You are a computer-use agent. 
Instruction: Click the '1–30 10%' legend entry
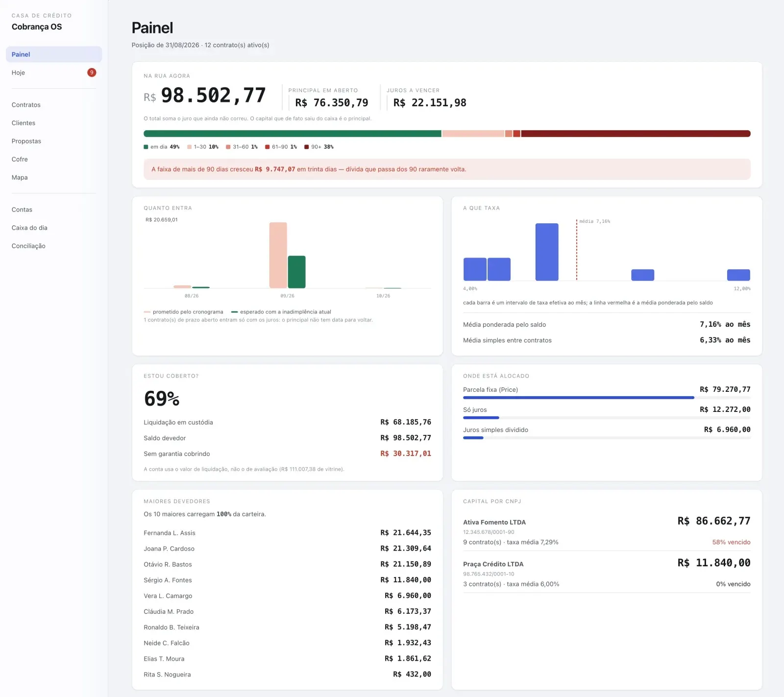pyautogui.click(x=203, y=147)
